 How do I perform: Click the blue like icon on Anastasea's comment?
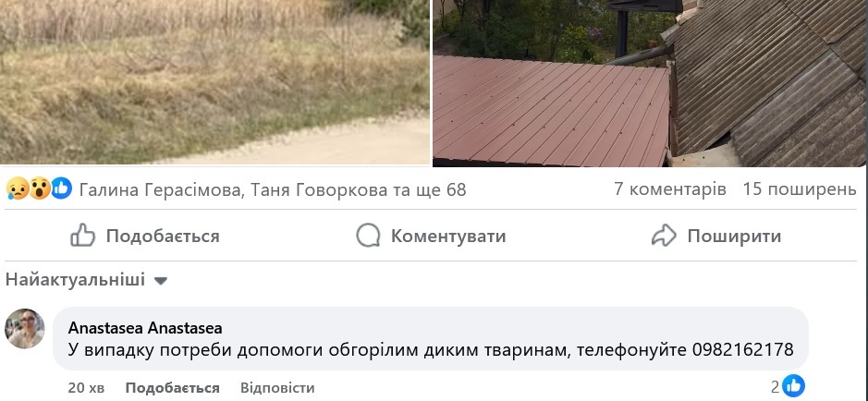794,386
